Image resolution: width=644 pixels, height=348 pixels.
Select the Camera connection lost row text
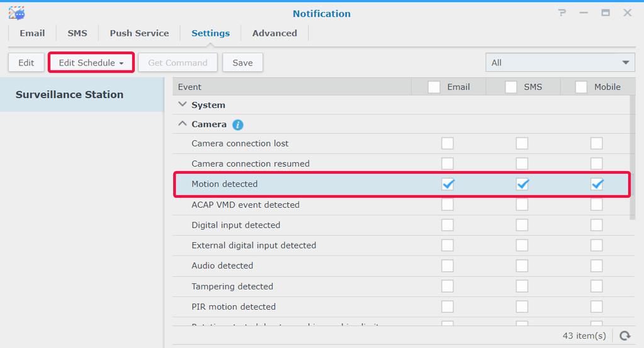[240, 143]
